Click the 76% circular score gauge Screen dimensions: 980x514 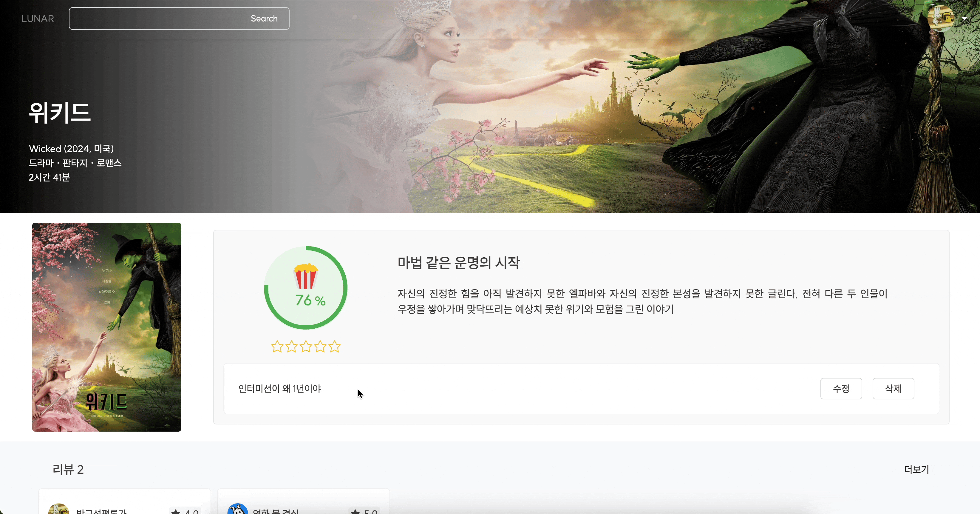pos(310,300)
